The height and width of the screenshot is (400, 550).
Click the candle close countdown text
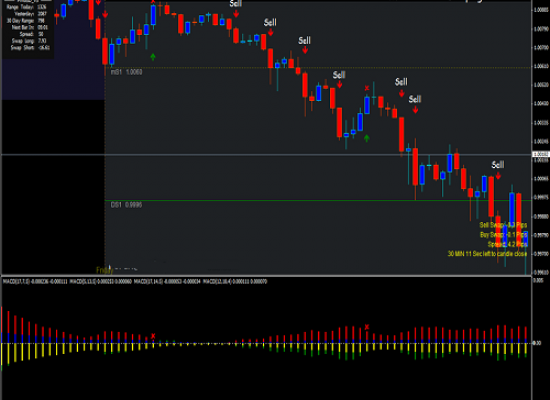(487, 254)
